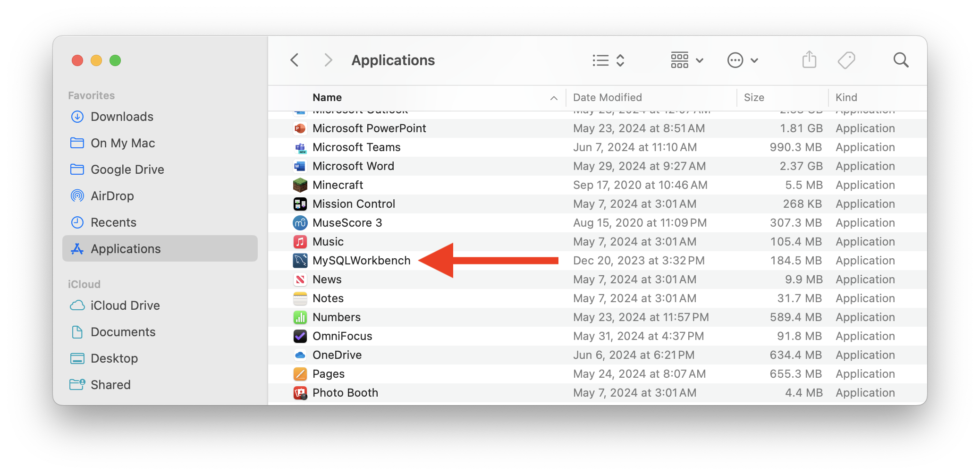The height and width of the screenshot is (475, 980).
Task: Click the Edit Tags toolbar icon
Action: [846, 60]
